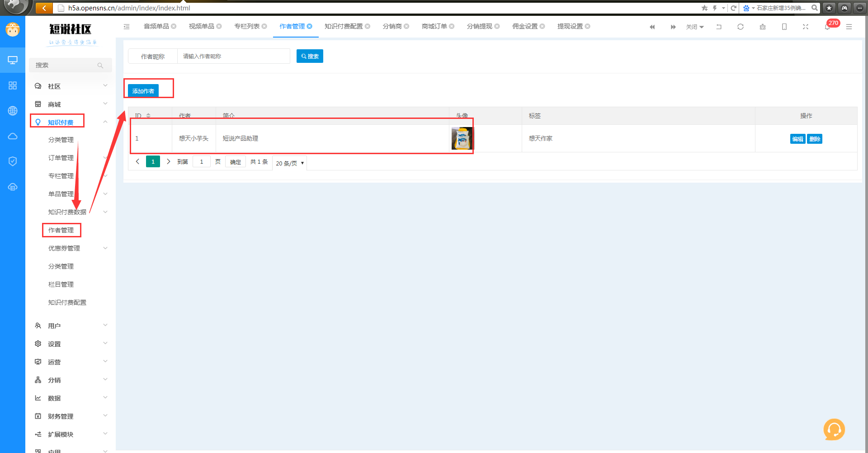Click the sidebar search magnifier icon
Image resolution: width=868 pixels, height=453 pixels.
tap(100, 66)
